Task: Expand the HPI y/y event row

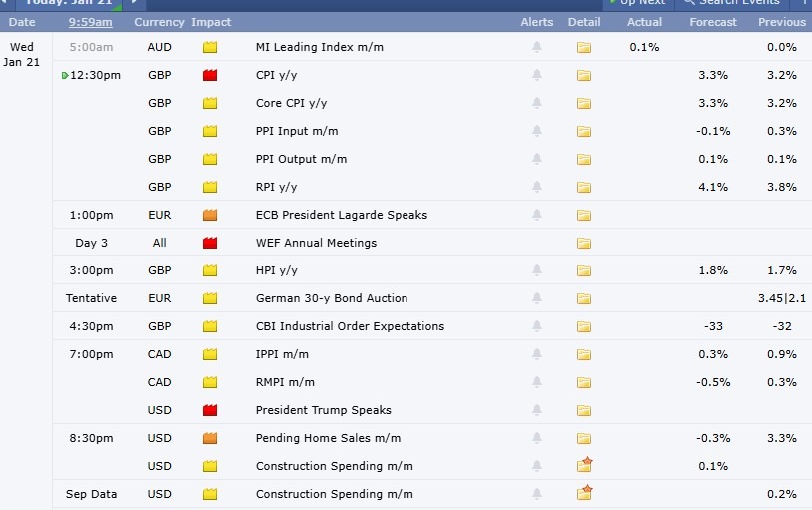Action: 277,270
